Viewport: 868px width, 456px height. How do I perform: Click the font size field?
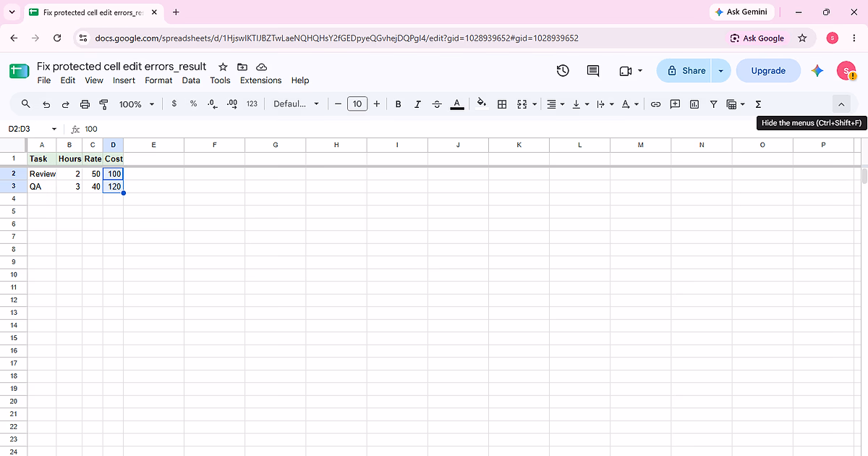357,104
